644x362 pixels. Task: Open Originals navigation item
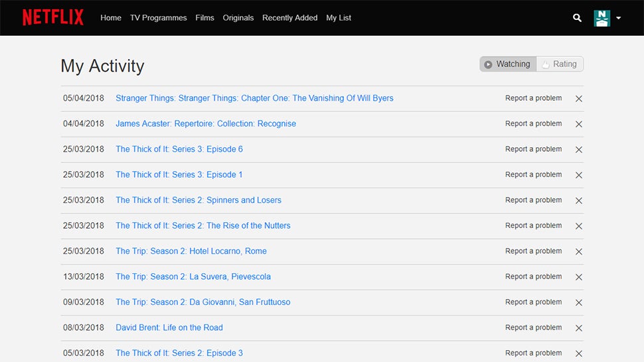(x=238, y=18)
